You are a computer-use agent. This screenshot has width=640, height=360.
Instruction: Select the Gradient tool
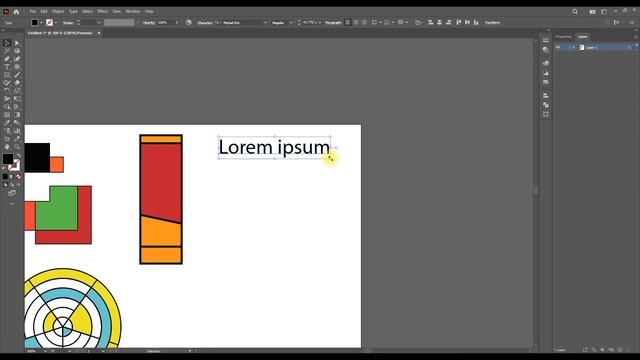17,115
